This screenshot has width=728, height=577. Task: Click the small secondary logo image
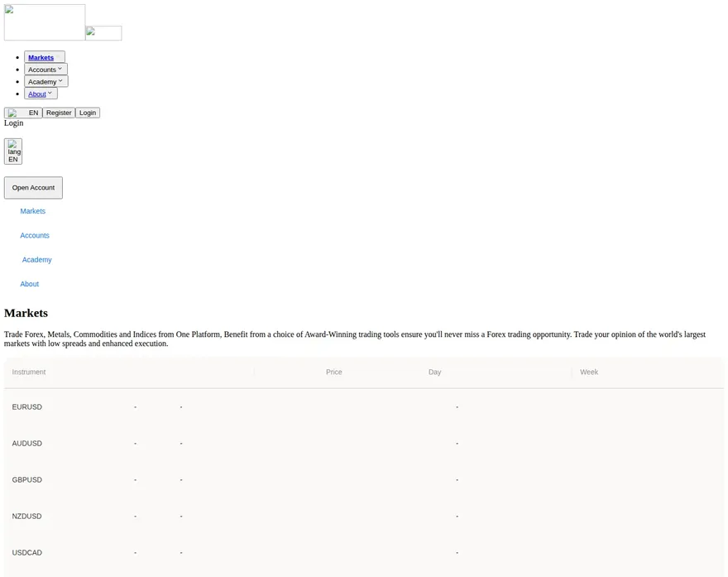[103, 33]
